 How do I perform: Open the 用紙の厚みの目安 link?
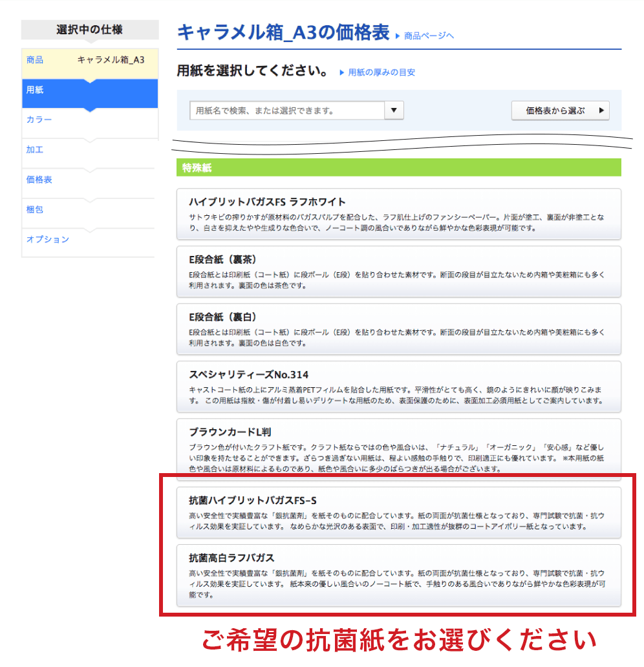point(381,72)
